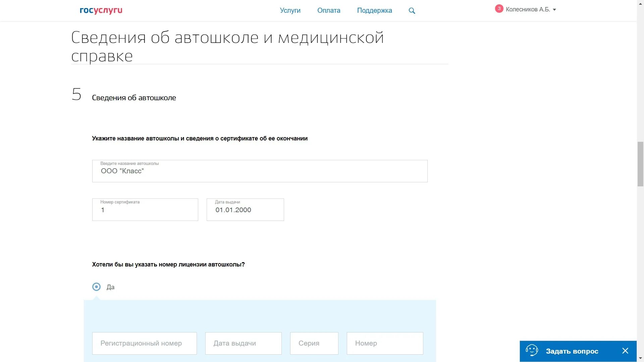Dismiss the Задать вопрос chat popup
This screenshot has height=362, width=644.
click(x=625, y=351)
